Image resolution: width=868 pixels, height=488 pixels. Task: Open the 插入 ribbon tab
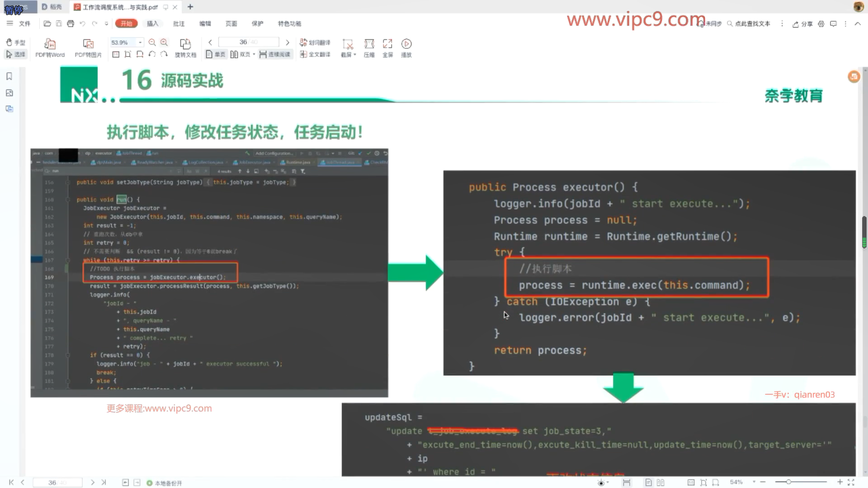[152, 23]
